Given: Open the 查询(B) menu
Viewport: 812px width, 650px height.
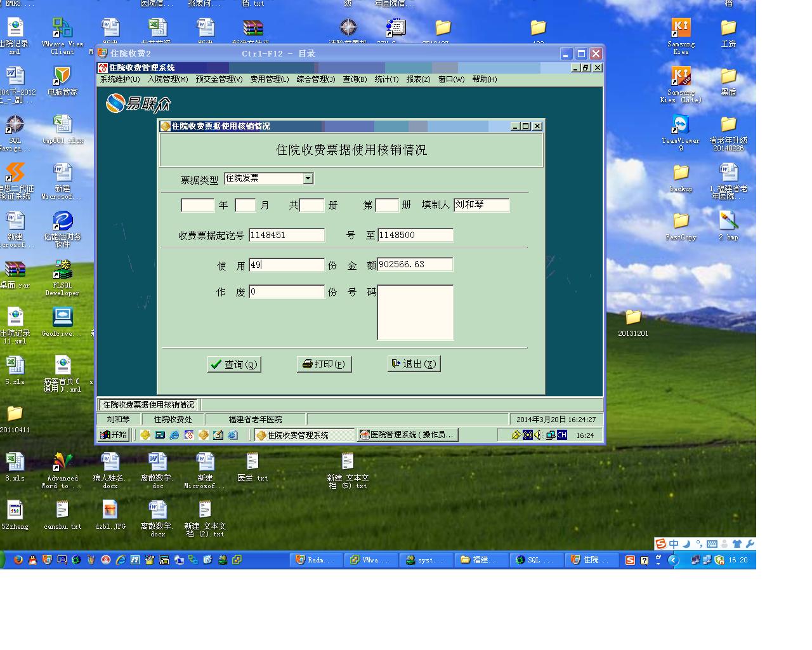Looking at the screenshot, I should point(355,79).
